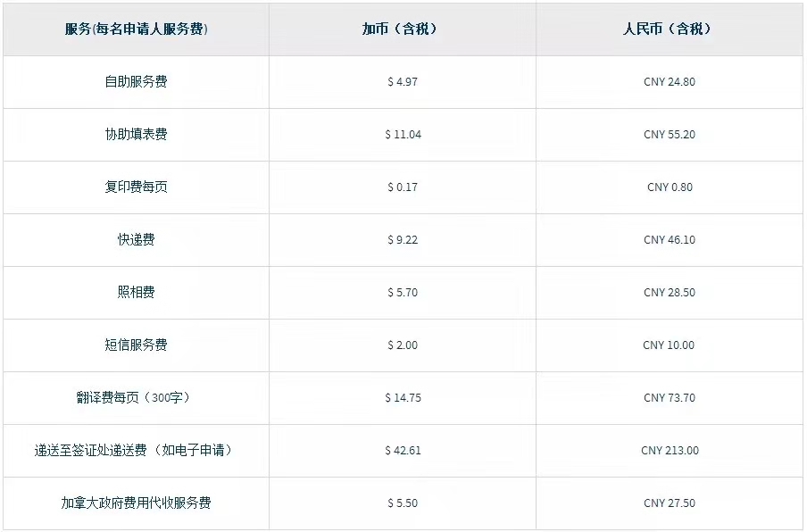
Task: Click the 人民币（含税） header cell
Action: click(x=670, y=29)
